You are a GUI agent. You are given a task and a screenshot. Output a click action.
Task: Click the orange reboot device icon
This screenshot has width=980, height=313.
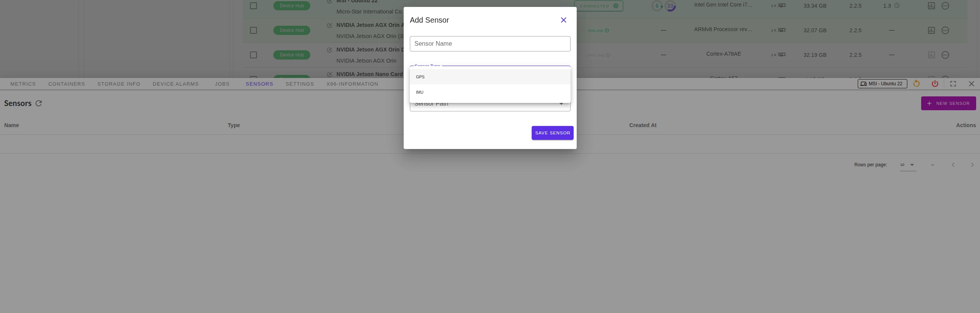point(917,84)
